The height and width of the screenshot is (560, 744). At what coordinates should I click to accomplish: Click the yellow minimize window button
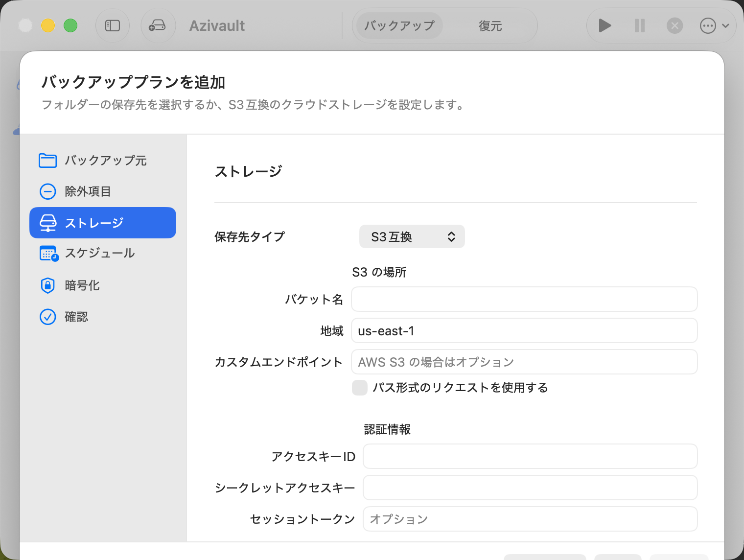click(x=48, y=25)
